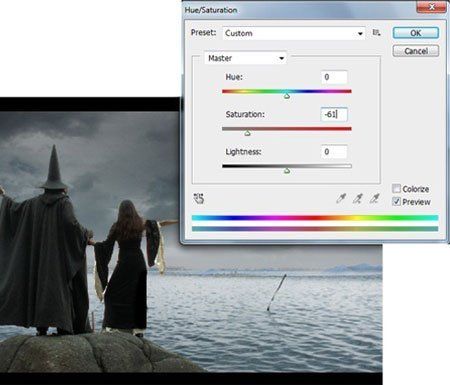
Task: Click the Hue slider handle
Action: coord(286,96)
